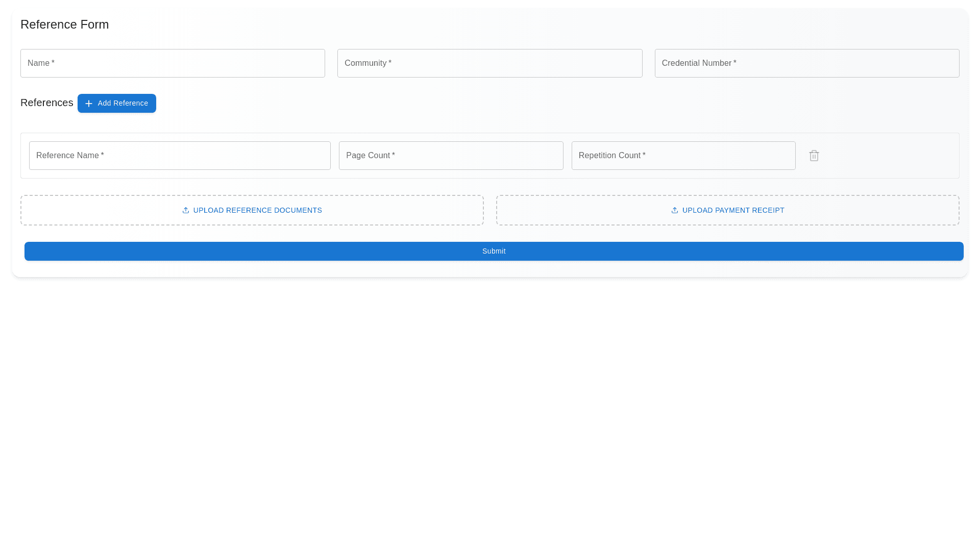Submit the reference form
Screen dimensions: 980x551
coord(494,251)
